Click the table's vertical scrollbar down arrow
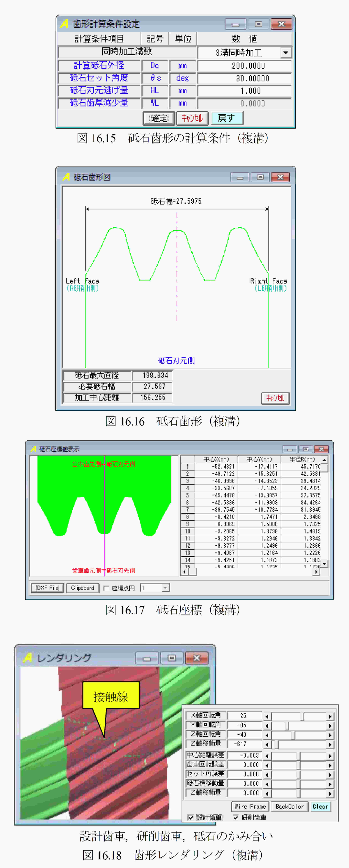Screen dimensions: 349x868 (324, 564)
